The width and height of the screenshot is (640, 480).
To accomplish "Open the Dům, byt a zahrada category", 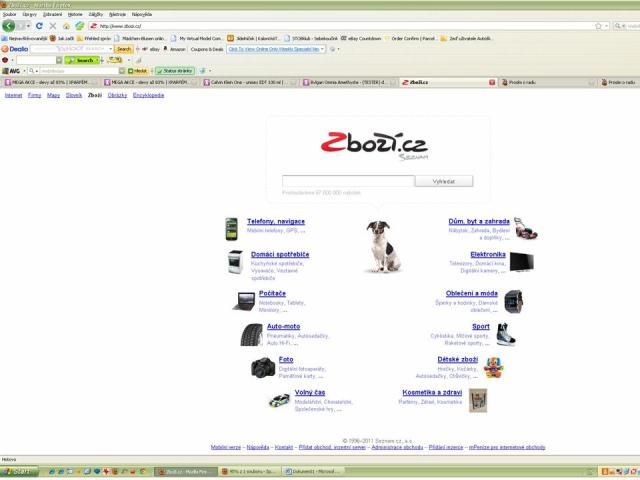I will [479, 221].
